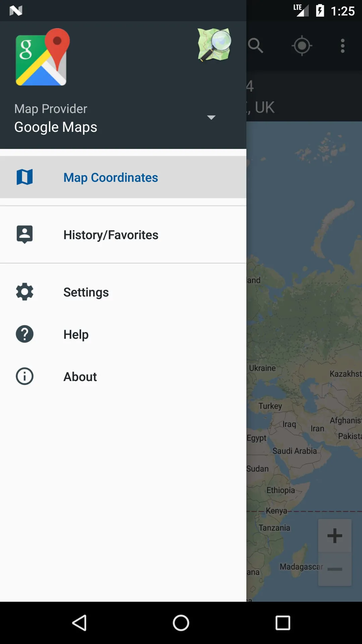This screenshot has height=644, width=362.
Task: Open Settings via the gear icon
Action: pos(24,292)
